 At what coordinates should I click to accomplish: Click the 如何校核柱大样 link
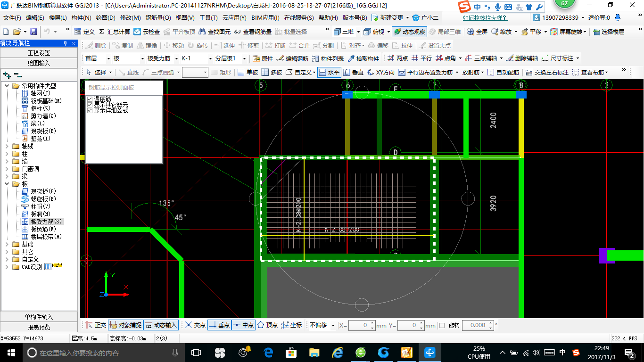pyautogui.click(x=485, y=18)
